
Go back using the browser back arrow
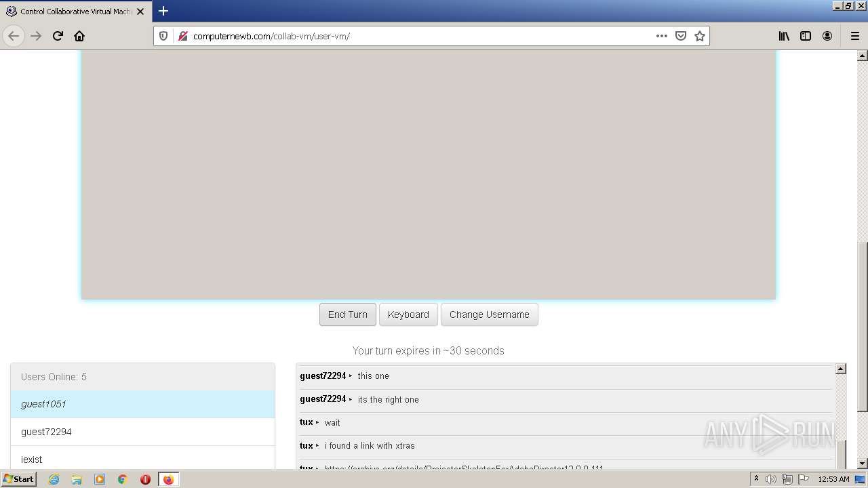pyautogui.click(x=14, y=36)
